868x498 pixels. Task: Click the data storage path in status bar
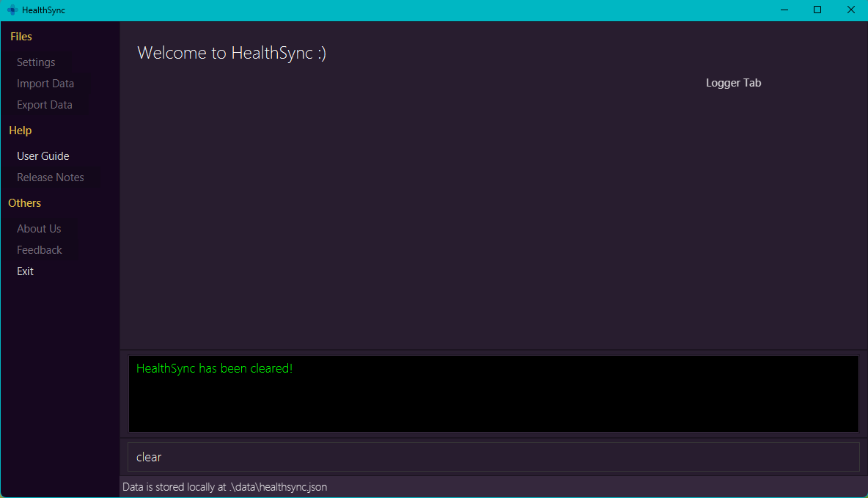pyautogui.click(x=225, y=487)
